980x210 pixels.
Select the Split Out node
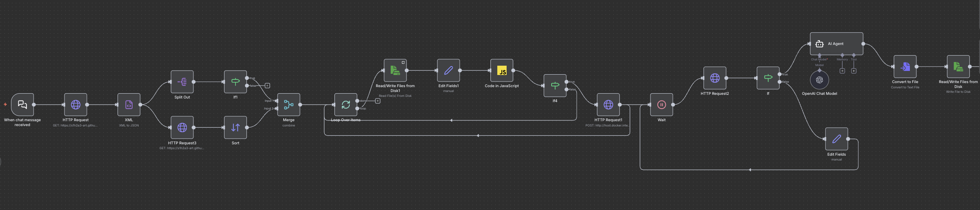[182, 82]
